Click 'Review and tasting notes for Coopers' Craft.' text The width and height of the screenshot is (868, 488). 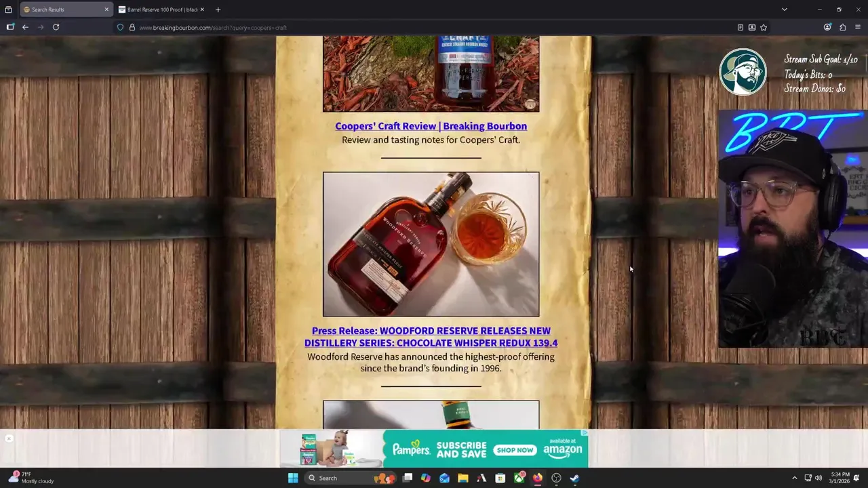pyautogui.click(x=431, y=140)
